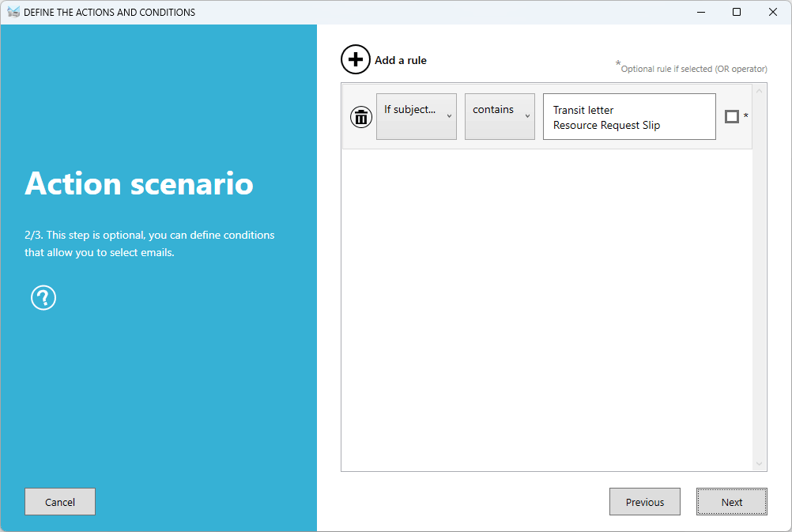Click the Previous button
The image size is (792, 532).
[644, 502]
